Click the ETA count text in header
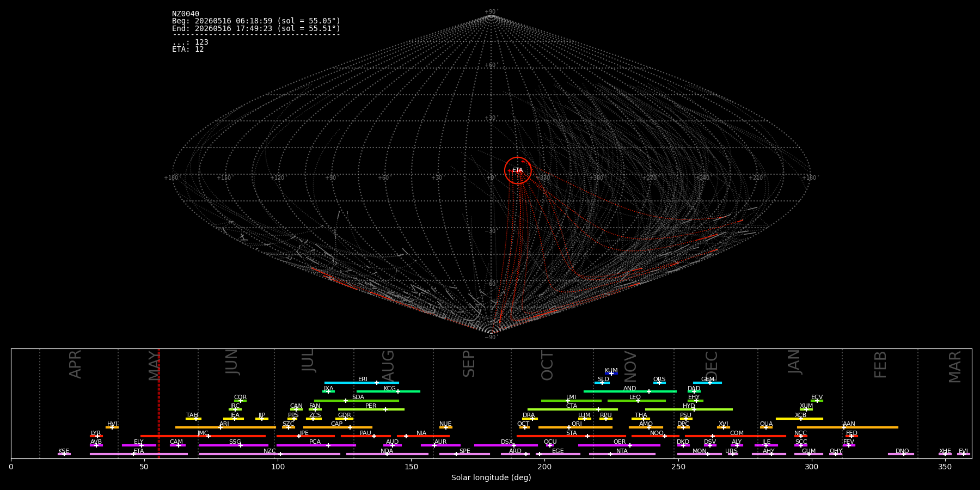 point(188,50)
